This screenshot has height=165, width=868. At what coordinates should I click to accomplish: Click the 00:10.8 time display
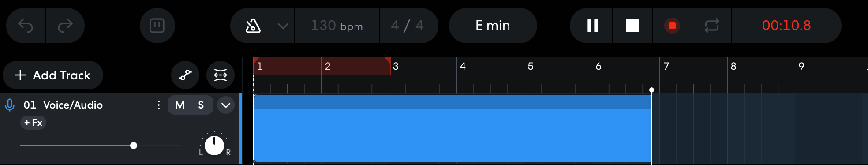click(786, 26)
